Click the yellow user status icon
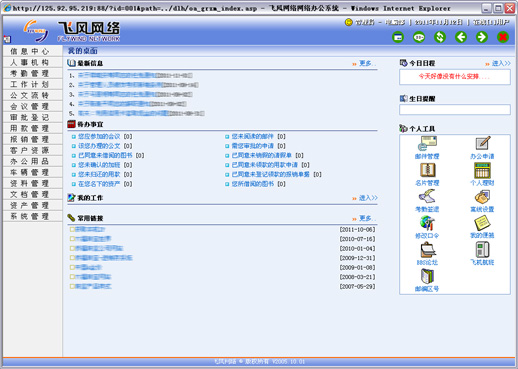 coord(348,22)
